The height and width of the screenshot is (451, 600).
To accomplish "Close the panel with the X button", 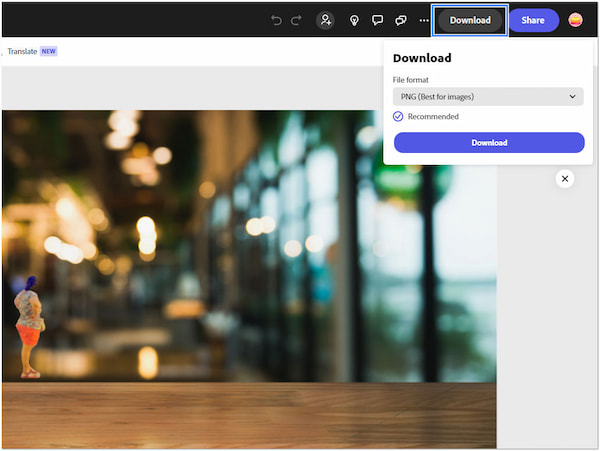I will pyautogui.click(x=565, y=179).
